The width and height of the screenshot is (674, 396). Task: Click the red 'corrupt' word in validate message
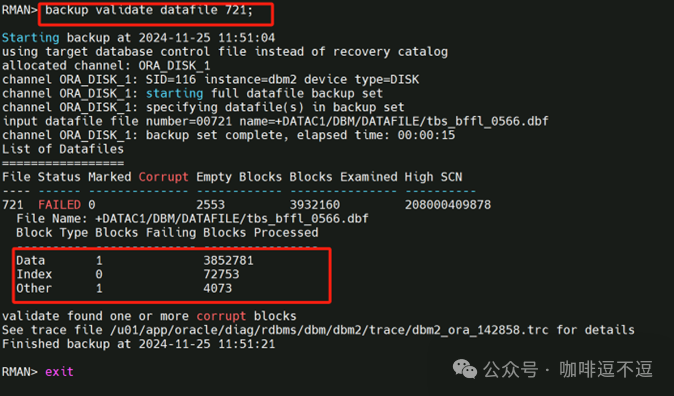[x=221, y=316]
